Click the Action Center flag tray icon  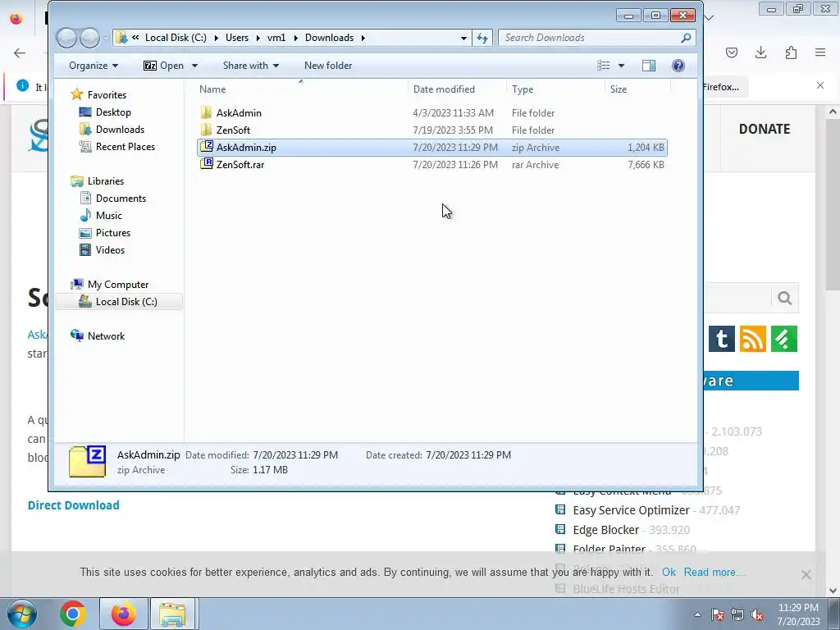coord(718,614)
